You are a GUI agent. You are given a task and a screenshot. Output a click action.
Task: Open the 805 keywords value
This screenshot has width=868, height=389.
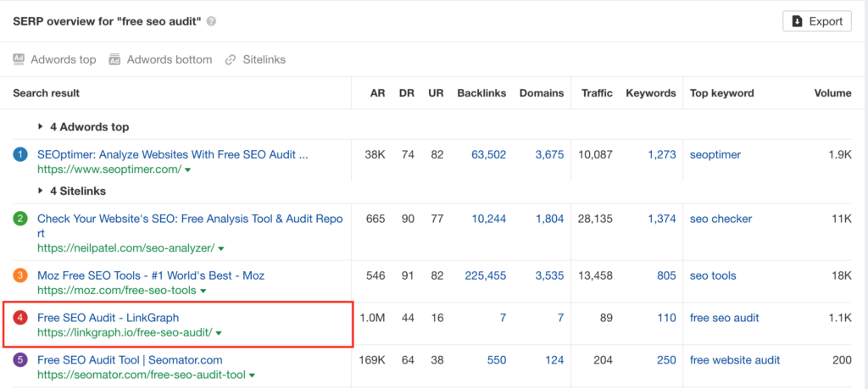pyautogui.click(x=666, y=275)
